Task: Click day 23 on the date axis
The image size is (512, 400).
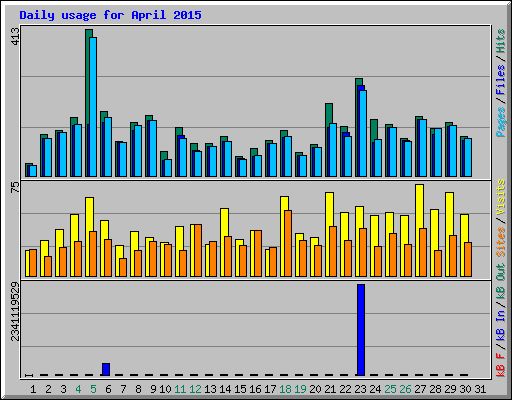Action: click(360, 389)
